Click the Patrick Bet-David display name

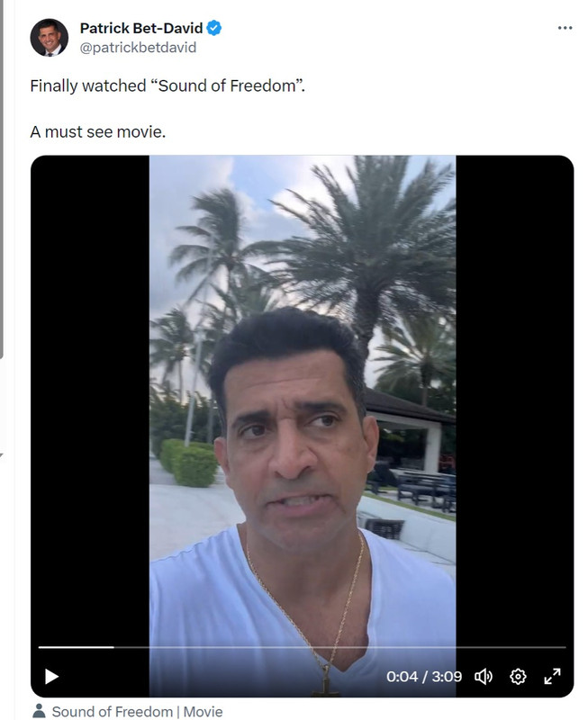tap(141, 28)
